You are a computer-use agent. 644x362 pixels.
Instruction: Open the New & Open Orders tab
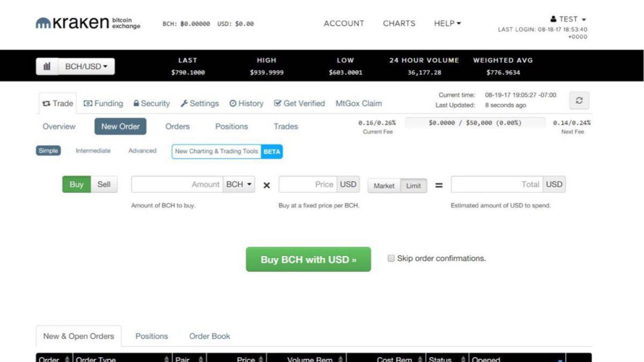click(78, 336)
